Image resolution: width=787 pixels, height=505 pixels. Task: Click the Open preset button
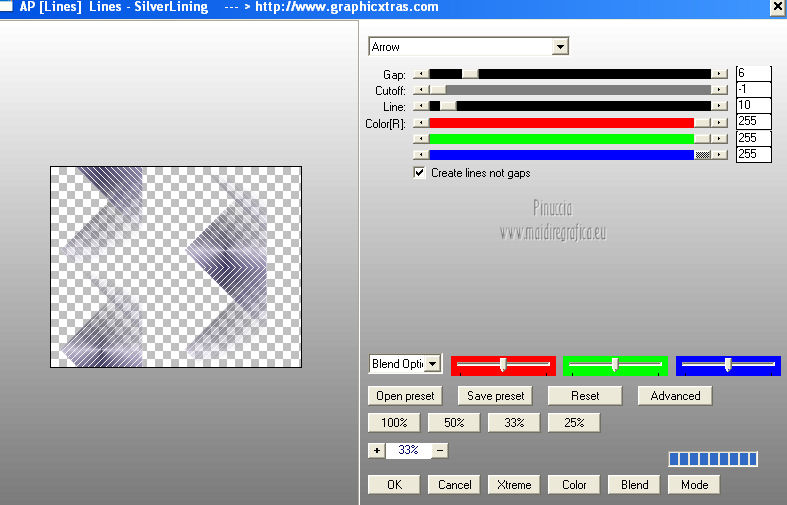(x=405, y=396)
